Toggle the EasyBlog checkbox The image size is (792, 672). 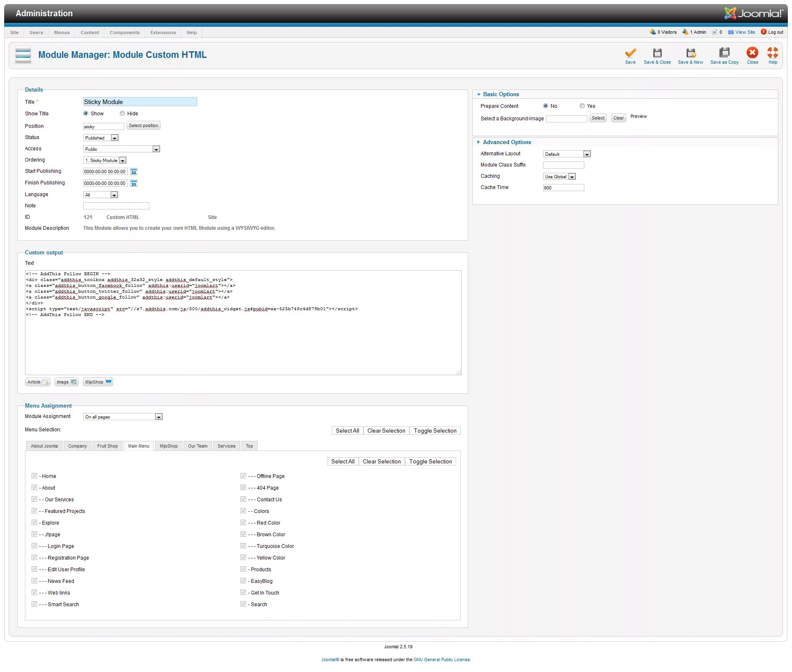(x=243, y=581)
